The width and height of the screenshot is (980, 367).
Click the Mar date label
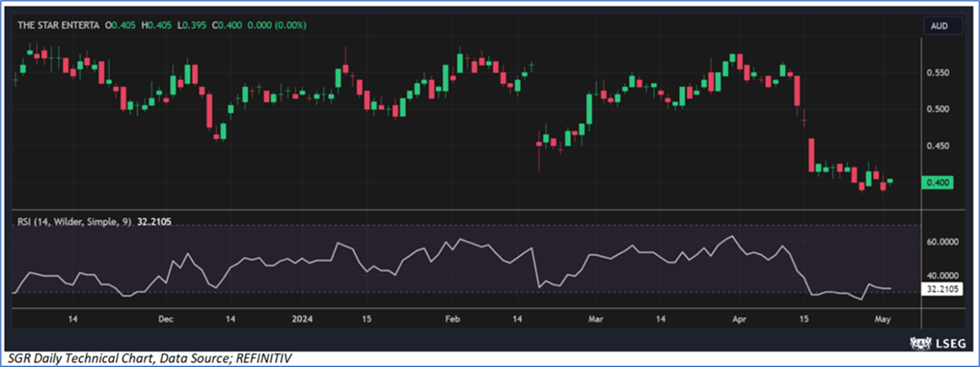(x=595, y=318)
